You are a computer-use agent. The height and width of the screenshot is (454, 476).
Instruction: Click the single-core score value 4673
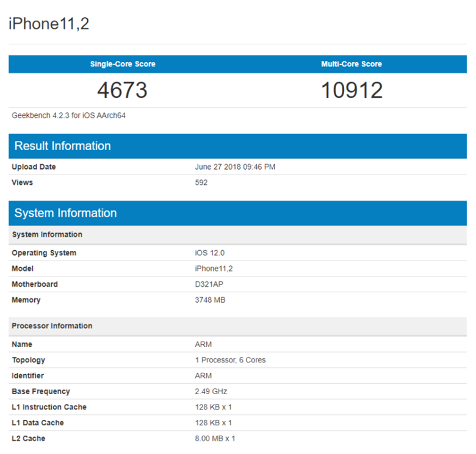pos(123,90)
